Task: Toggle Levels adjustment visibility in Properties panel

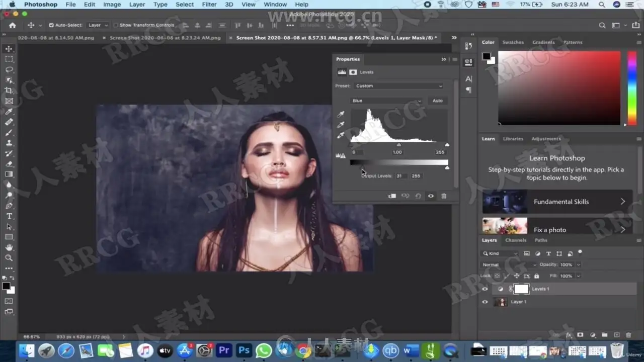Action: coord(431,196)
